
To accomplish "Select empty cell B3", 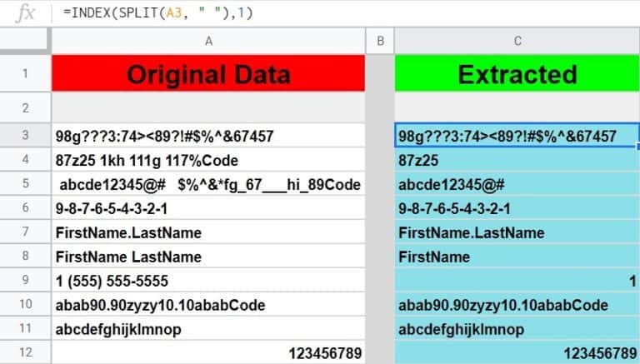I will coord(380,136).
